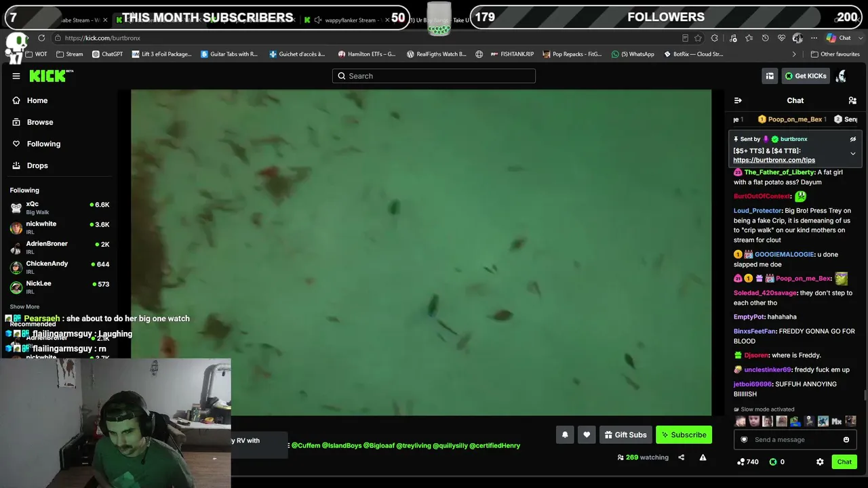Open the browser extensions icon
This screenshot has width=868, height=488.
click(x=715, y=38)
